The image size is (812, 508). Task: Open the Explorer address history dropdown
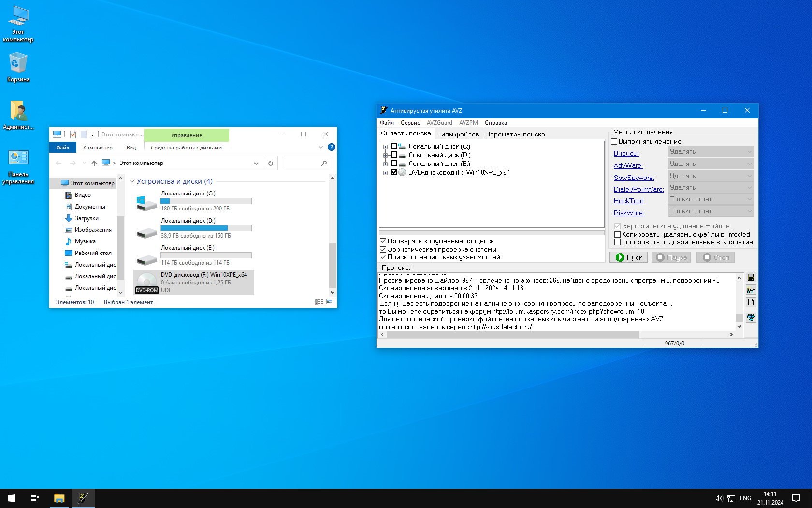coord(256,164)
